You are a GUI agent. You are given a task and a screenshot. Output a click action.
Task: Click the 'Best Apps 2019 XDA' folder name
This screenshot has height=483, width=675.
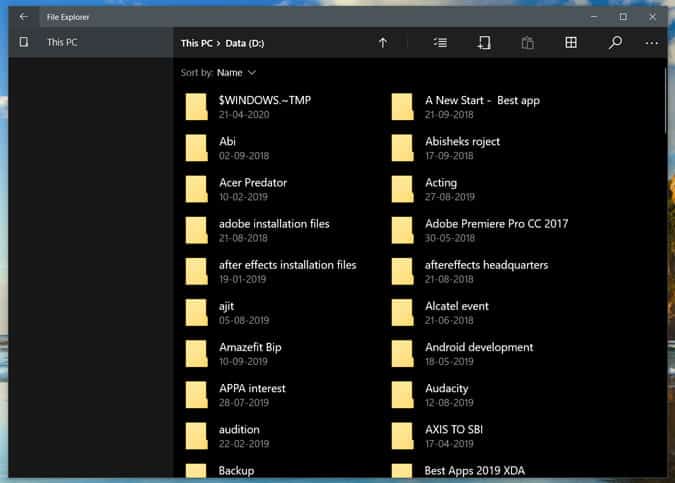[x=474, y=471]
